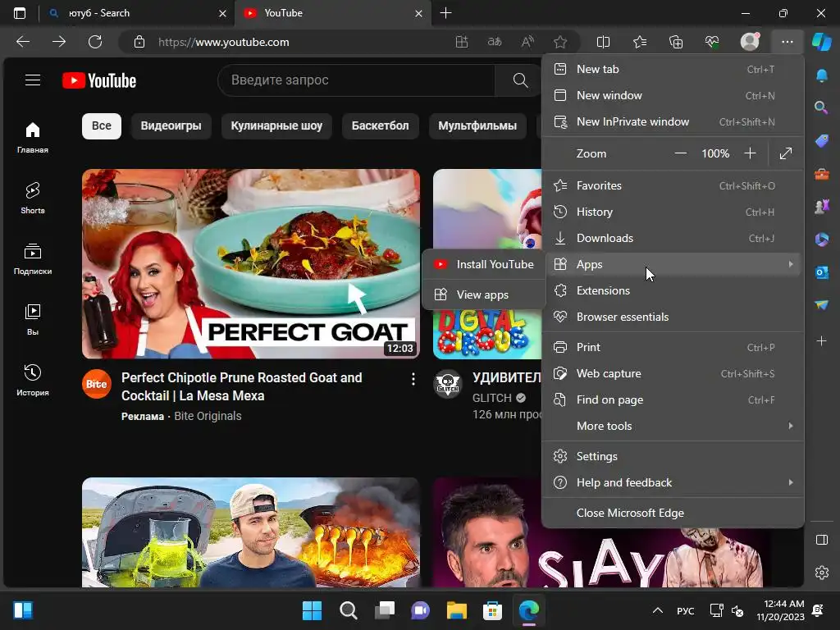840x630 pixels.
Task: View site information lock icon
Action: [139, 42]
